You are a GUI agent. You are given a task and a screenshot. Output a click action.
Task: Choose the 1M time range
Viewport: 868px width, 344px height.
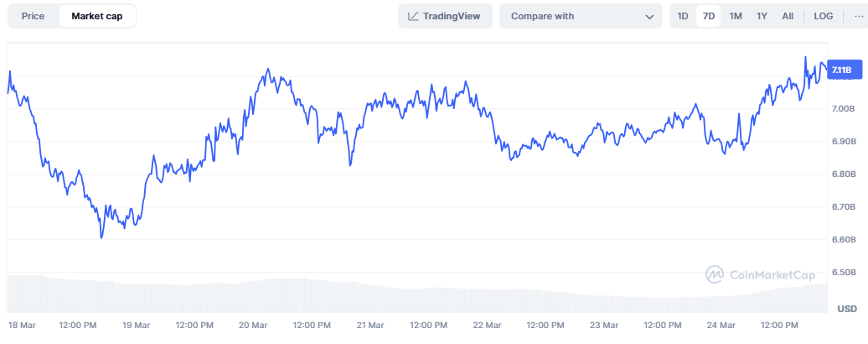[735, 16]
